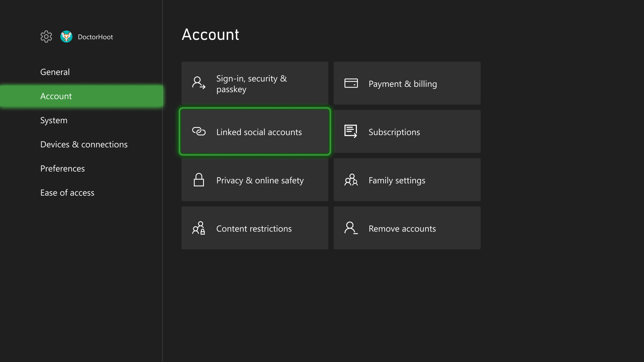The width and height of the screenshot is (644, 362).
Task: Click the subscriptions list icon
Action: coord(351,131)
